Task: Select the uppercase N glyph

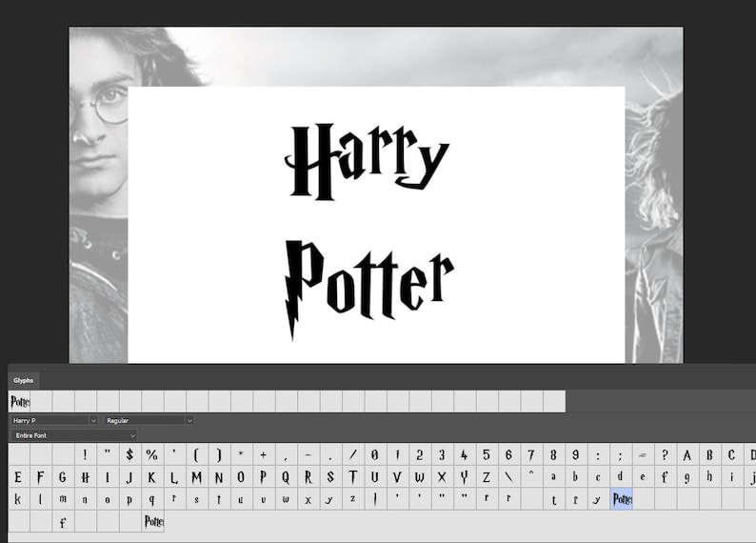Action: coord(219,477)
